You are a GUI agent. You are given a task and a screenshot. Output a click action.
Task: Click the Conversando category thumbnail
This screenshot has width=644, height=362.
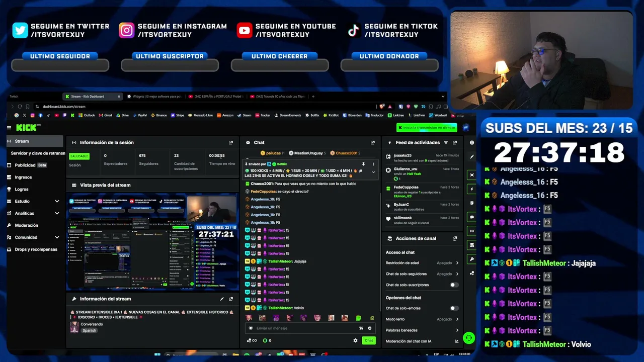pos(74,327)
